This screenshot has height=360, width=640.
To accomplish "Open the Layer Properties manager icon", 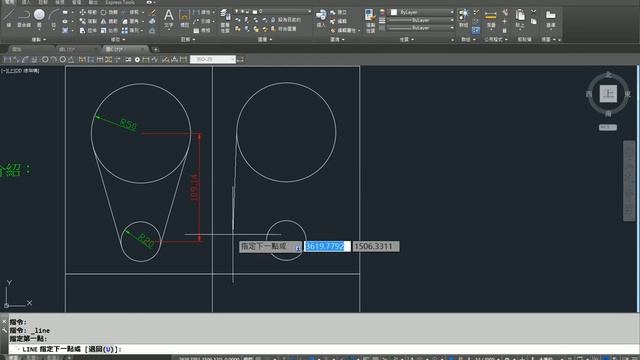I will [x=225, y=20].
